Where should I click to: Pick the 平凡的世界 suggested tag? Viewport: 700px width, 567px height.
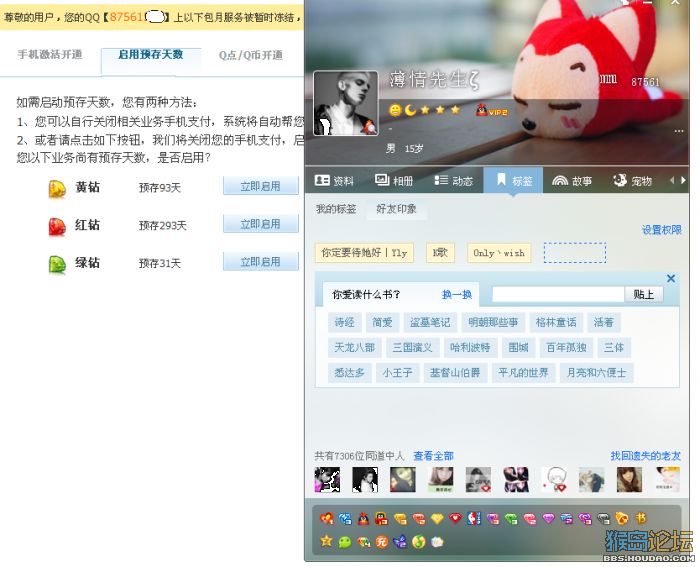523,373
